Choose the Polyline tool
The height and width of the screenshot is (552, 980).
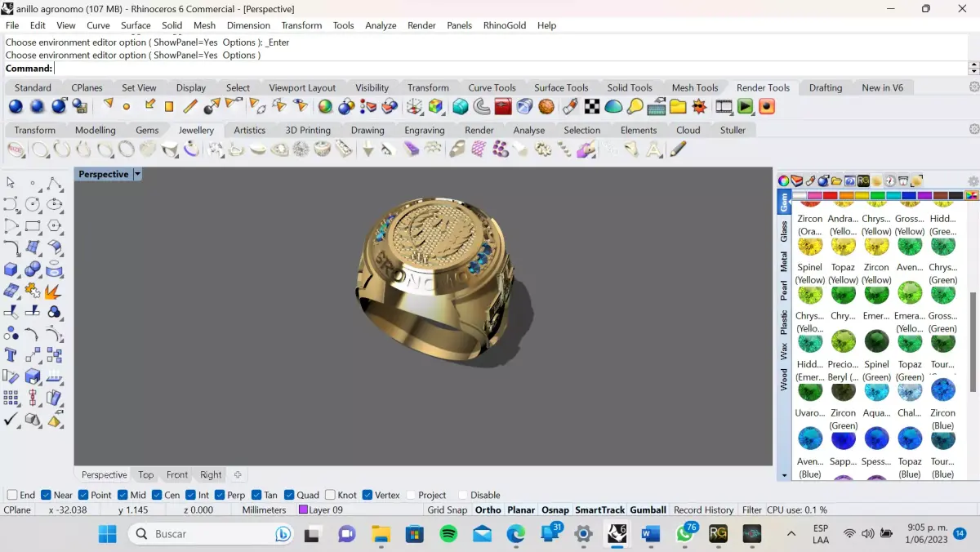pos(54,183)
